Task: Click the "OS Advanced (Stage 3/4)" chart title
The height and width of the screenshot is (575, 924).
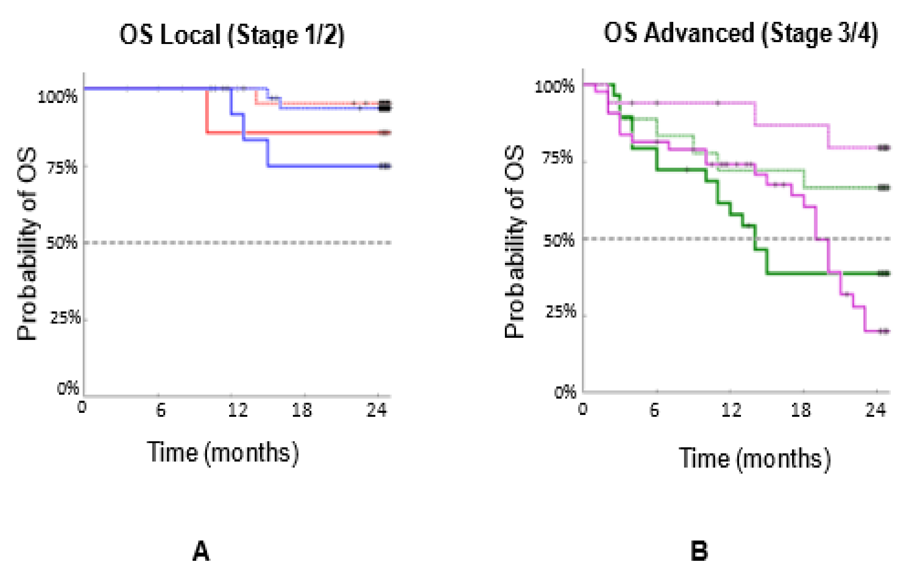Action: 740,33
